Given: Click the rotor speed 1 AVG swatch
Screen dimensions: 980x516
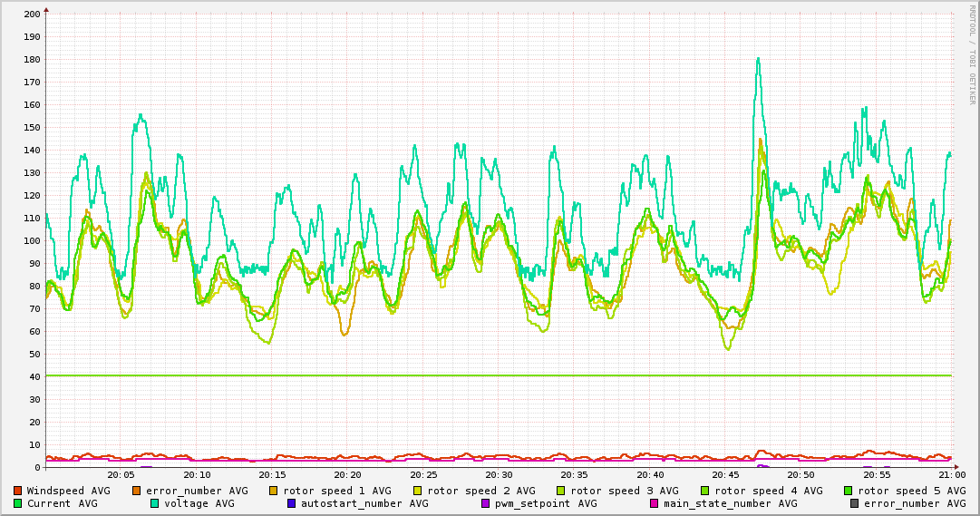Looking at the screenshot, I should [275, 491].
